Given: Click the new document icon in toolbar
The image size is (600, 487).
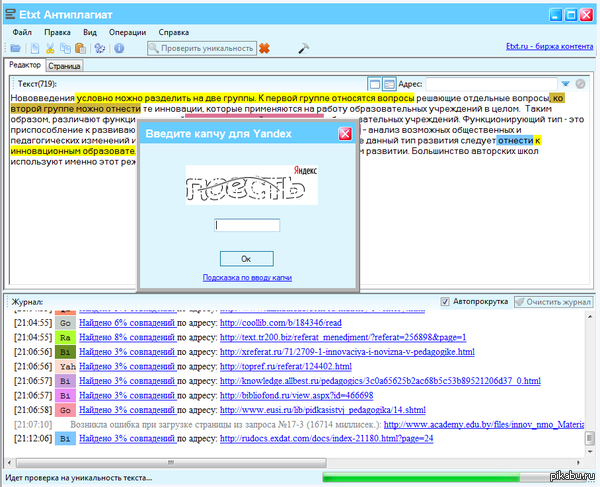Looking at the screenshot, I should point(34,48).
